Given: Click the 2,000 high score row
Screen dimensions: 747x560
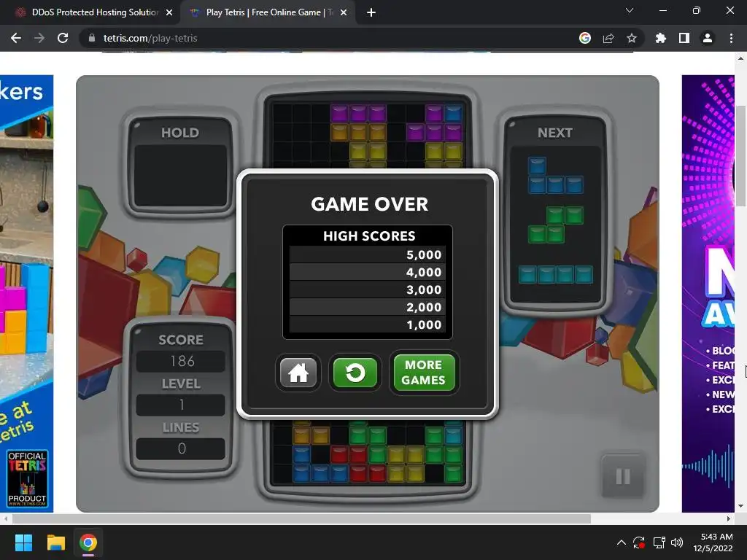Looking at the screenshot, I should coord(368,307).
